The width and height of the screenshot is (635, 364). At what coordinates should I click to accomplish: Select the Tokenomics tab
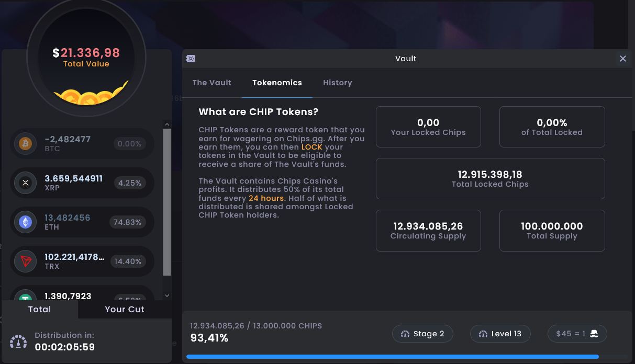pyautogui.click(x=277, y=83)
